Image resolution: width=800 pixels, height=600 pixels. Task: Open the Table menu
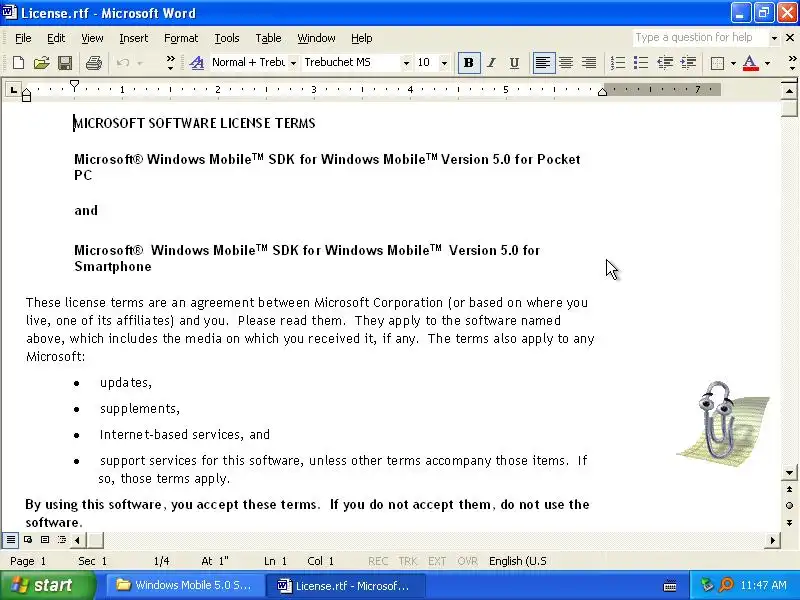pos(268,38)
